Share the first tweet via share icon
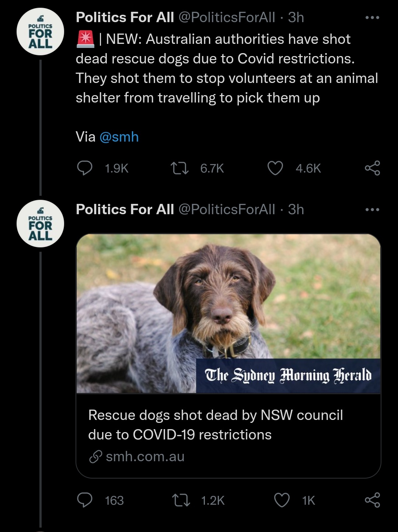 pos(372,168)
